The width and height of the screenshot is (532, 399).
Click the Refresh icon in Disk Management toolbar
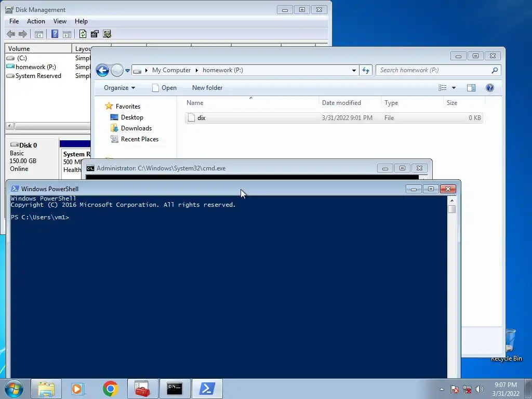click(83, 34)
